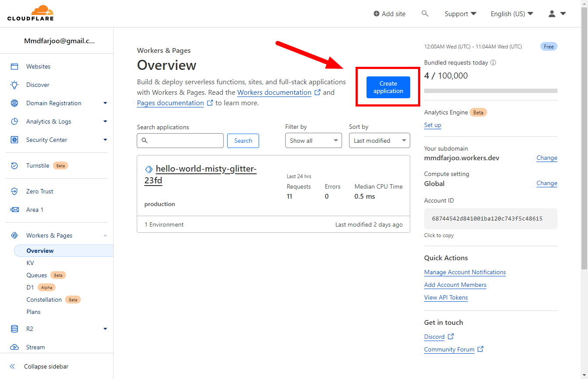Open the Constellation sidebar item
This screenshot has width=588, height=379.
click(x=44, y=300)
